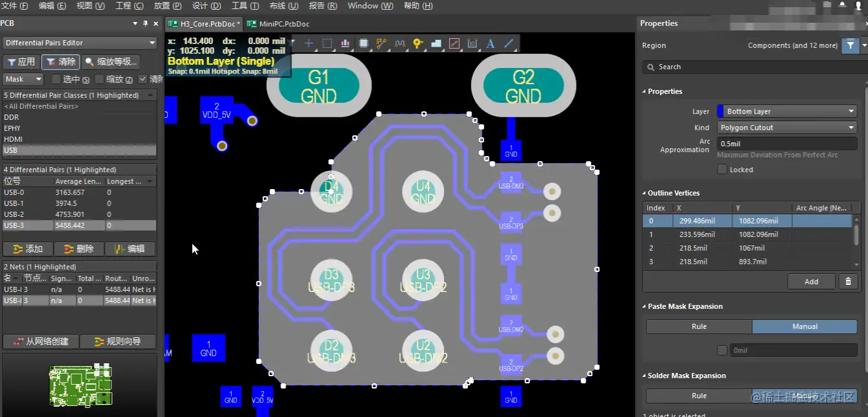Screen dimensions: 868x417
Task: Set Paste Mask Expansion to Manual
Action: click(x=805, y=326)
